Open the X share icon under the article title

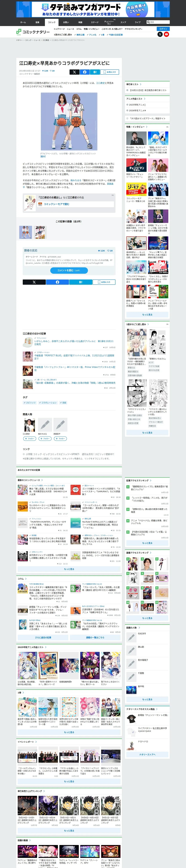pyautogui.click(x=74, y=72)
